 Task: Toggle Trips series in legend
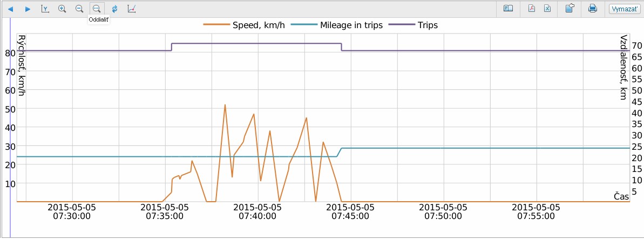[x=428, y=25]
